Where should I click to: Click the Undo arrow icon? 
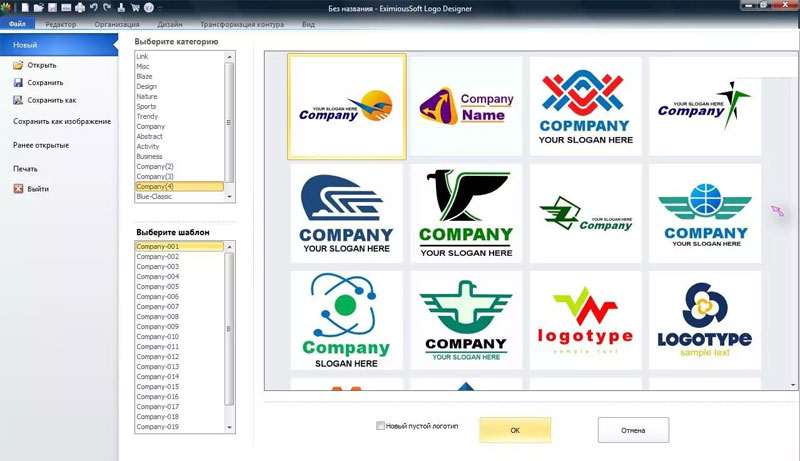[94, 7]
